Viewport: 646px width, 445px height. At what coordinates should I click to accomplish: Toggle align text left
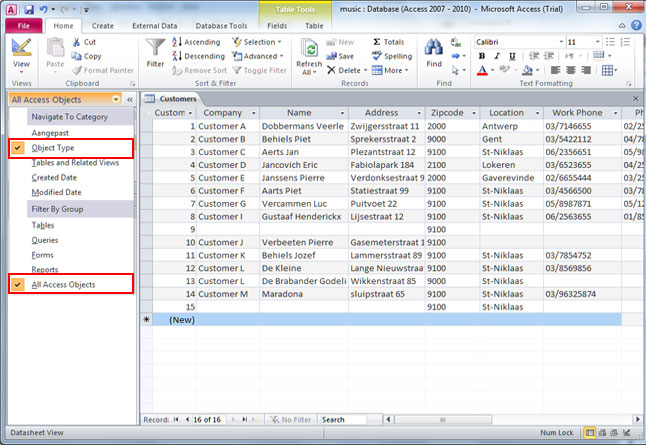click(x=555, y=70)
